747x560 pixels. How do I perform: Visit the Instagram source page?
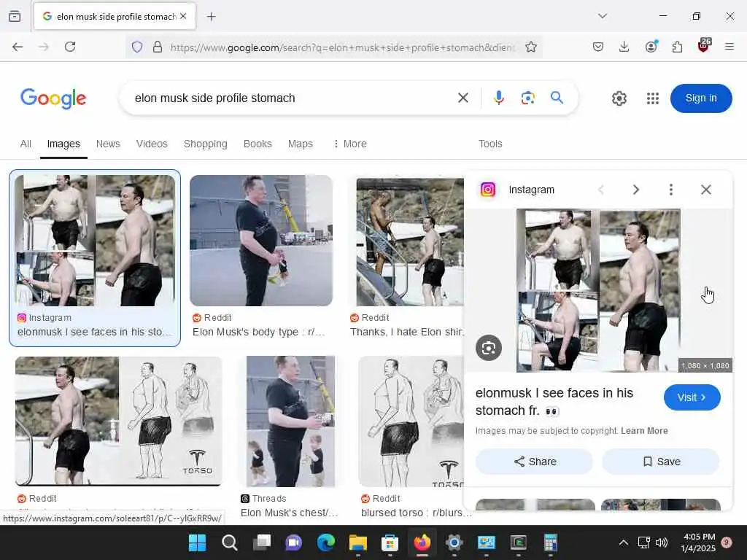tap(692, 397)
